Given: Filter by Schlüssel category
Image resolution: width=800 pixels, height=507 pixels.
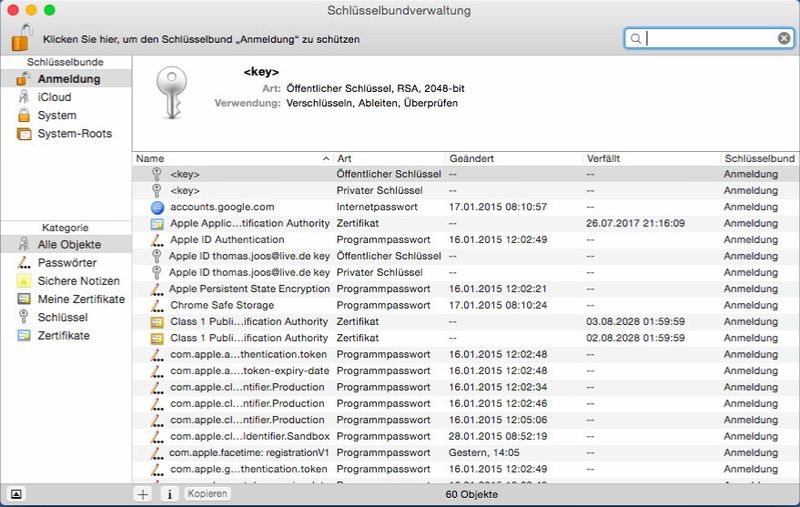Looking at the screenshot, I should click(x=66, y=317).
